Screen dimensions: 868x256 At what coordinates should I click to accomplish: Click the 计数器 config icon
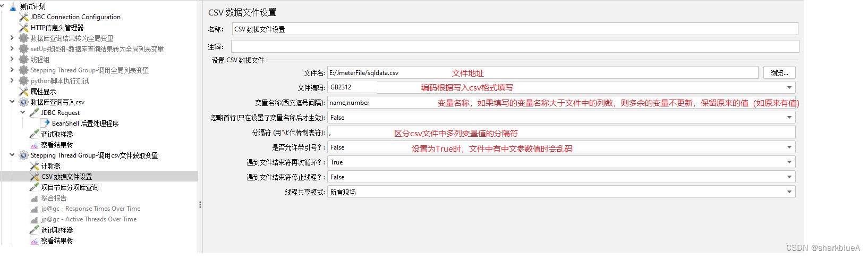click(x=35, y=166)
